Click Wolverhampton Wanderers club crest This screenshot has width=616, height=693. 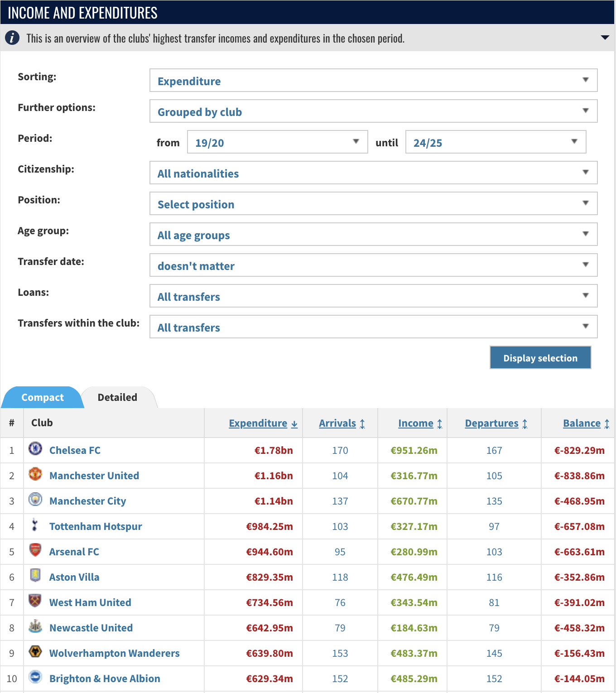(35, 652)
